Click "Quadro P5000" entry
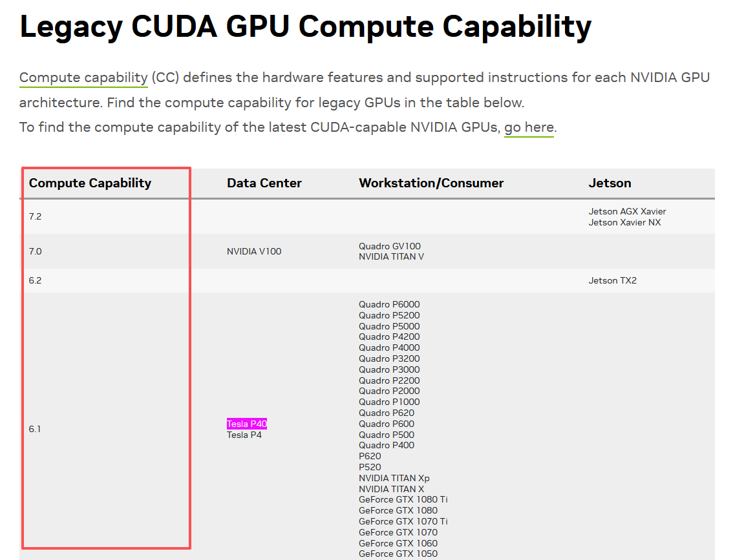755x560 pixels. (389, 326)
